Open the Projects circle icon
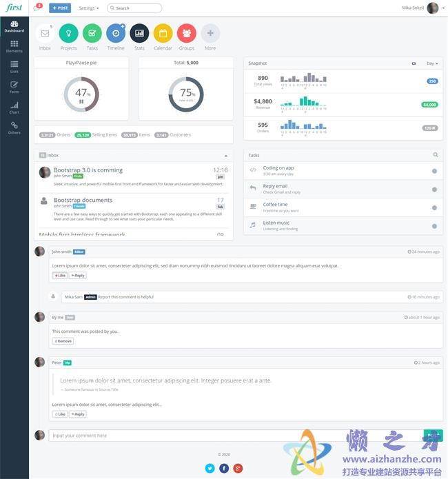The height and width of the screenshot is (479, 448). pyautogui.click(x=68, y=33)
